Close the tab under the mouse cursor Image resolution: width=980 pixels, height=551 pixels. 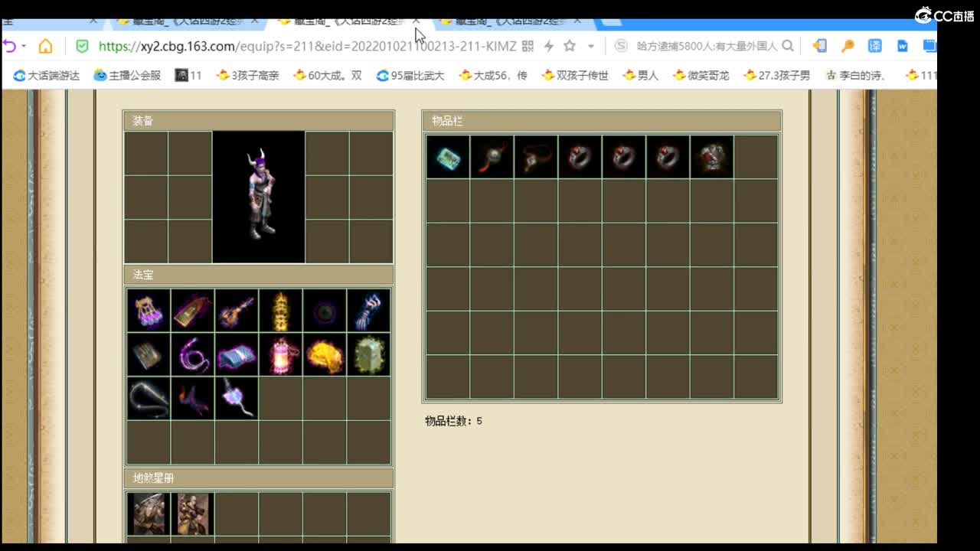(416, 21)
